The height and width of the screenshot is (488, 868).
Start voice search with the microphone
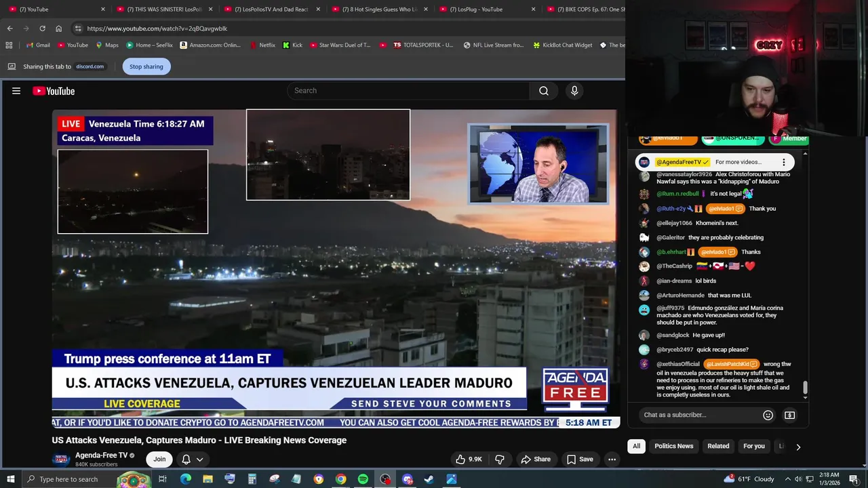pos(574,91)
